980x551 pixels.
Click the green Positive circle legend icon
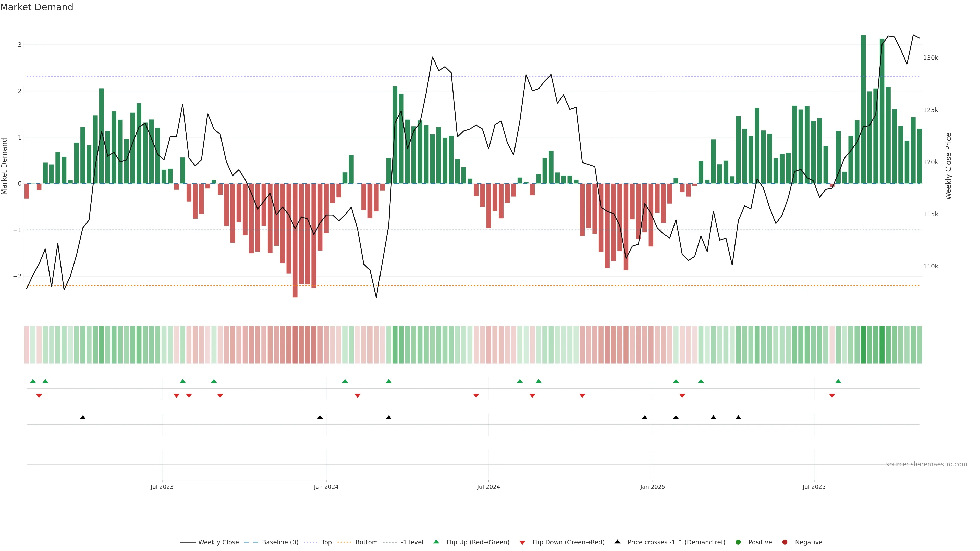738,542
